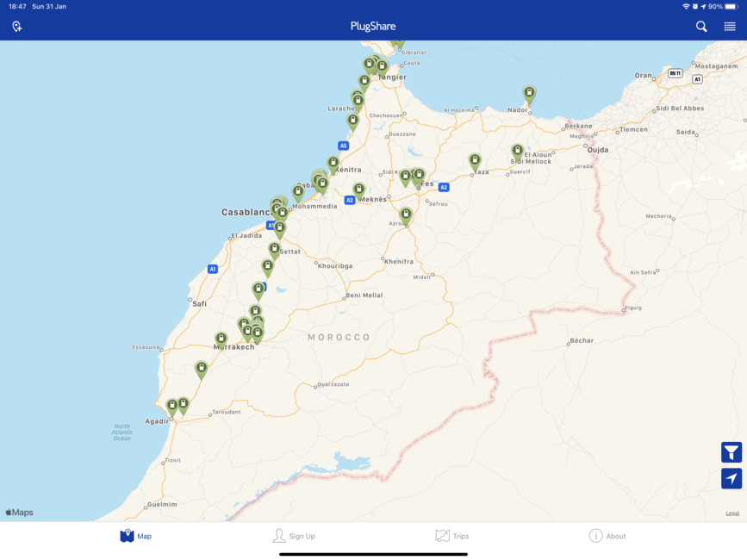747x560 pixels.
Task: Select charger pin west of Marrakech label
Action: 221,340
